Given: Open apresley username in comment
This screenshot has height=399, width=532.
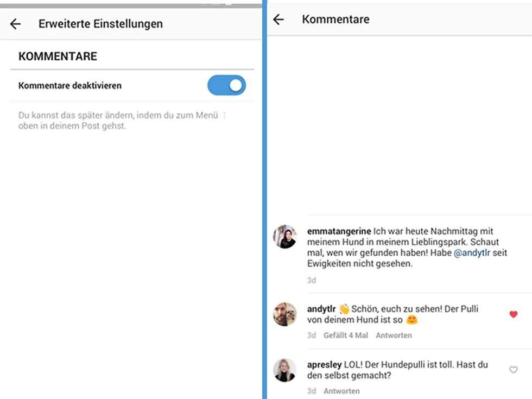Looking at the screenshot, I should click(x=325, y=365).
